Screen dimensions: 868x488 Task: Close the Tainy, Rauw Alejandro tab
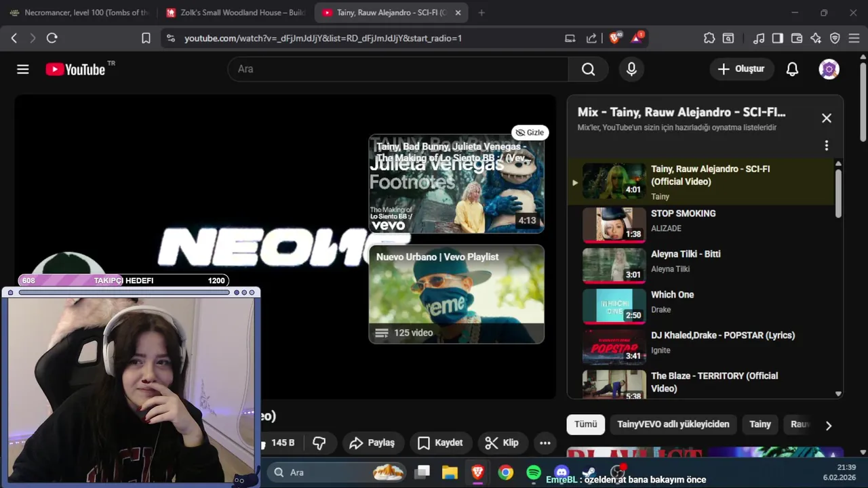point(458,13)
